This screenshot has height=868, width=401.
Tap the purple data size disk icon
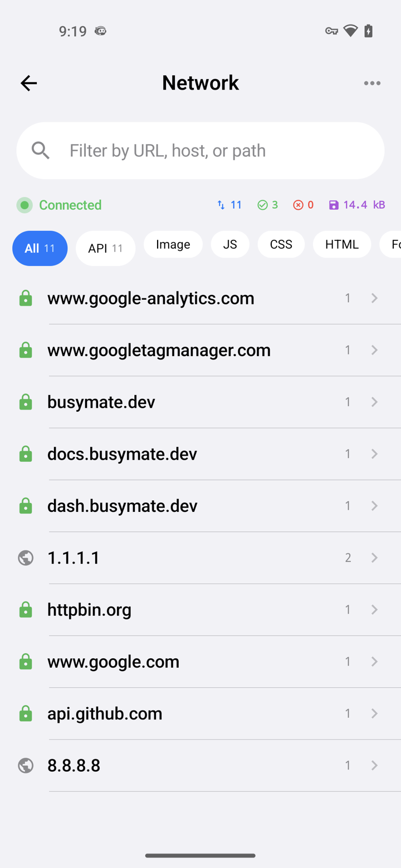(334, 205)
